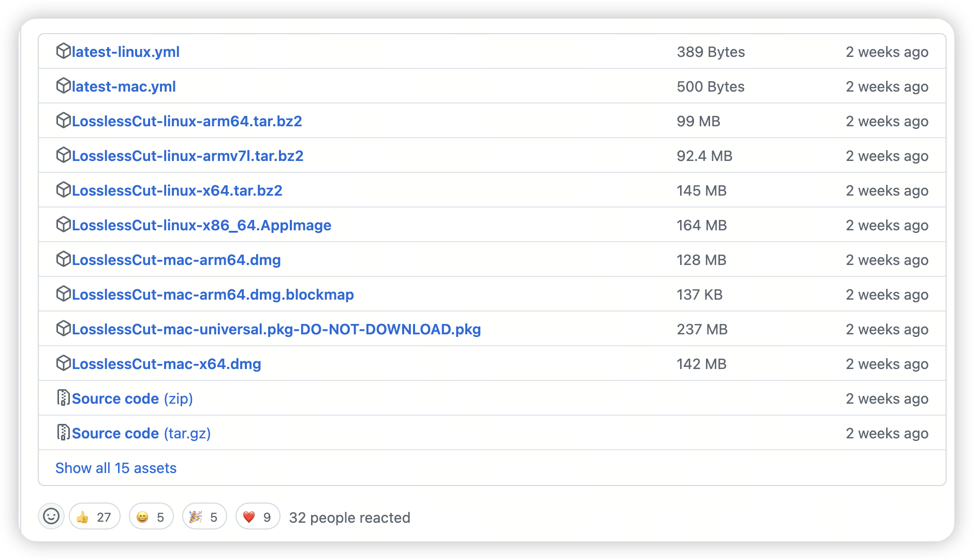Download LosslessCut-mac-arm64.dmg.blockmap file

pyautogui.click(x=213, y=294)
